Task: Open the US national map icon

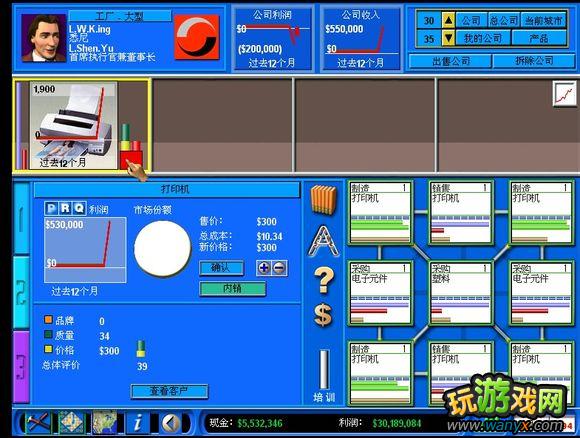Action: tap(105, 422)
